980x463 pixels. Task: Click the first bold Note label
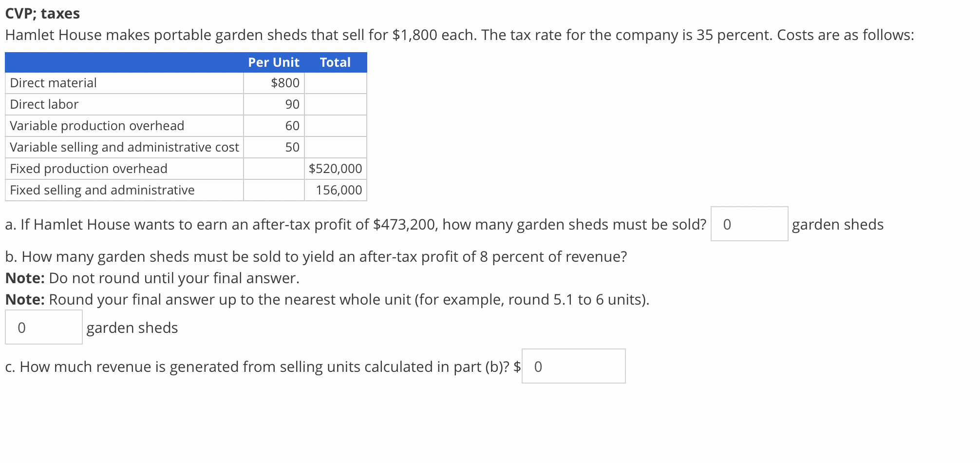pos(25,278)
